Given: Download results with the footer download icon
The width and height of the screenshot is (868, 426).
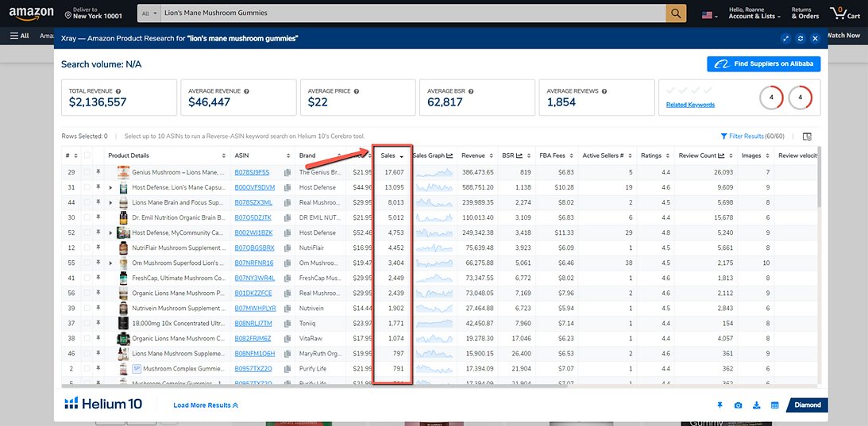Looking at the screenshot, I should pyautogui.click(x=757, y=405).
